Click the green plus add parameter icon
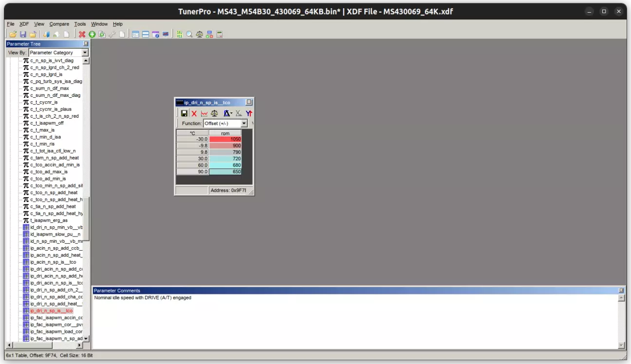Image resolution: width=631 pixels, height=364 pixels. [x=92, y=34]
